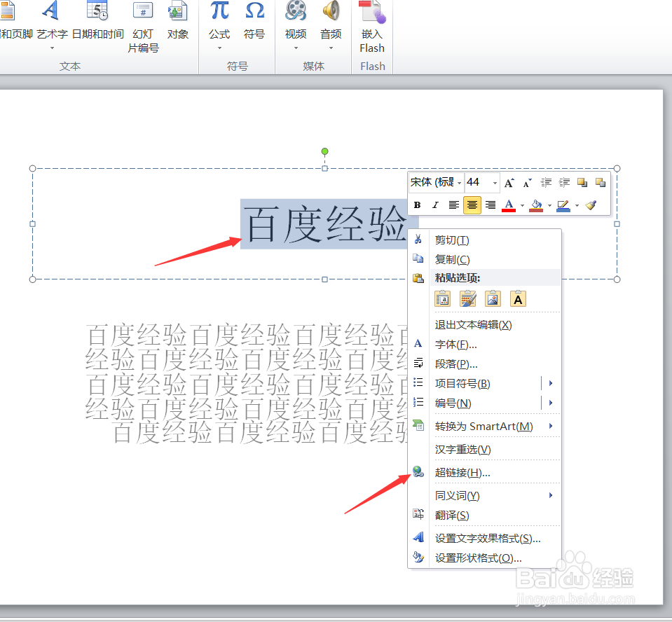Choose Cut (剪切) from context menu

pyautogui.click(x=484, y=240)
